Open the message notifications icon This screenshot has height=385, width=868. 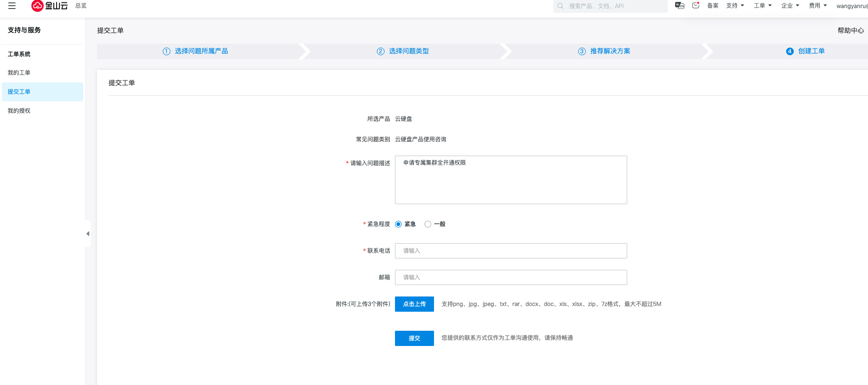[696, 6]
